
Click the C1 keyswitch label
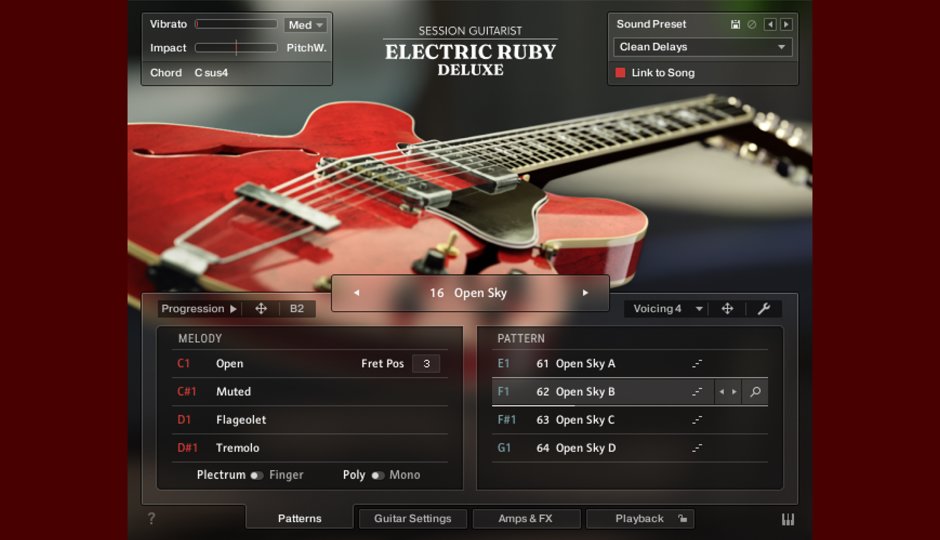183,364
